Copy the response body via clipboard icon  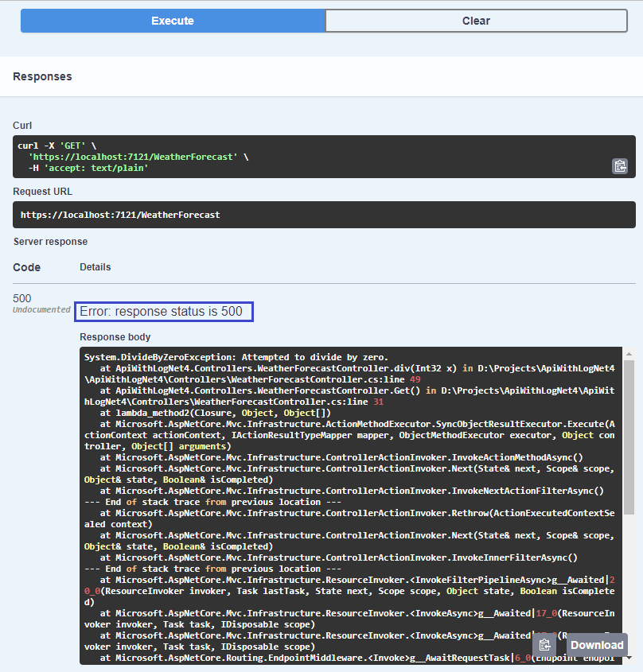pos(545,645)
